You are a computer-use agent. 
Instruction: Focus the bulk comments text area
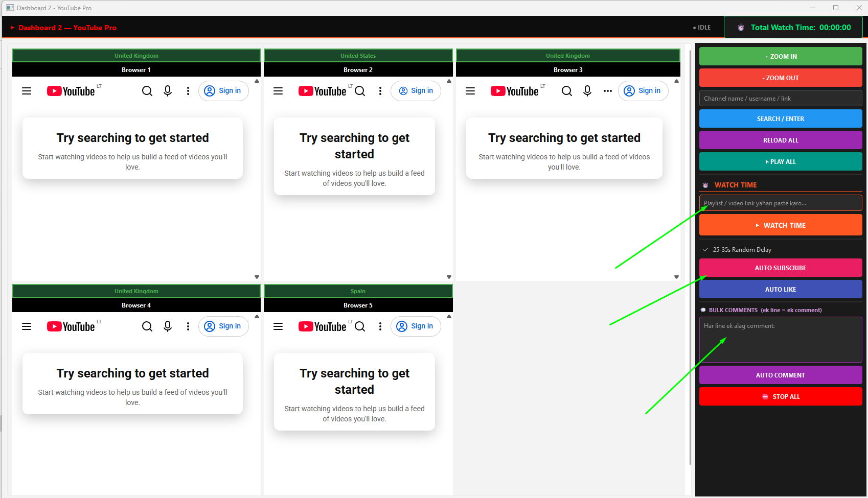[781, 340]
